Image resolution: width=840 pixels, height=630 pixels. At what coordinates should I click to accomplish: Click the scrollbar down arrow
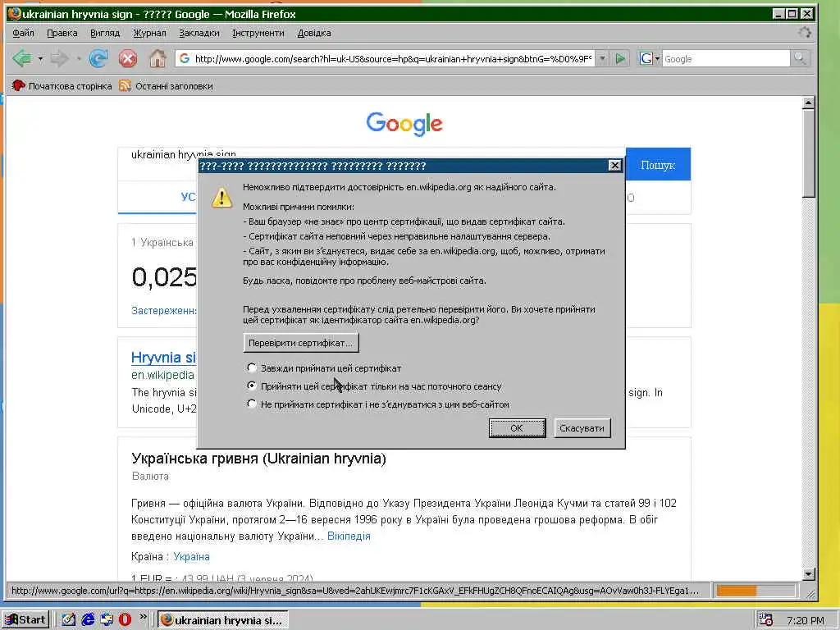pos(809,573)
